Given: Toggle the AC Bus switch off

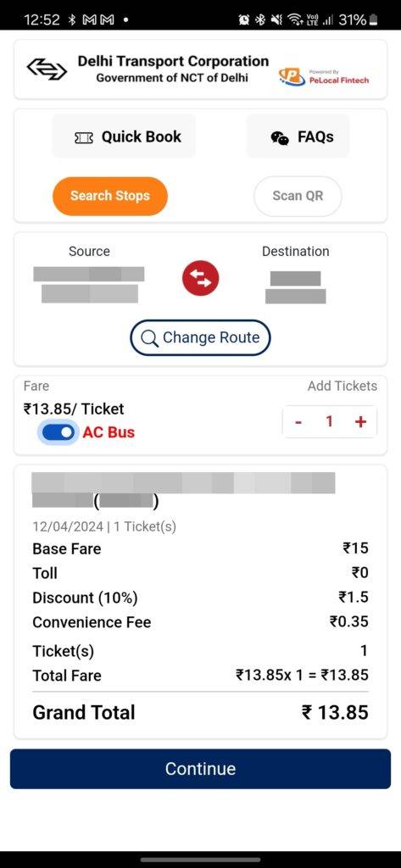Looking at the screenshot, I should (x=58, y=432).
